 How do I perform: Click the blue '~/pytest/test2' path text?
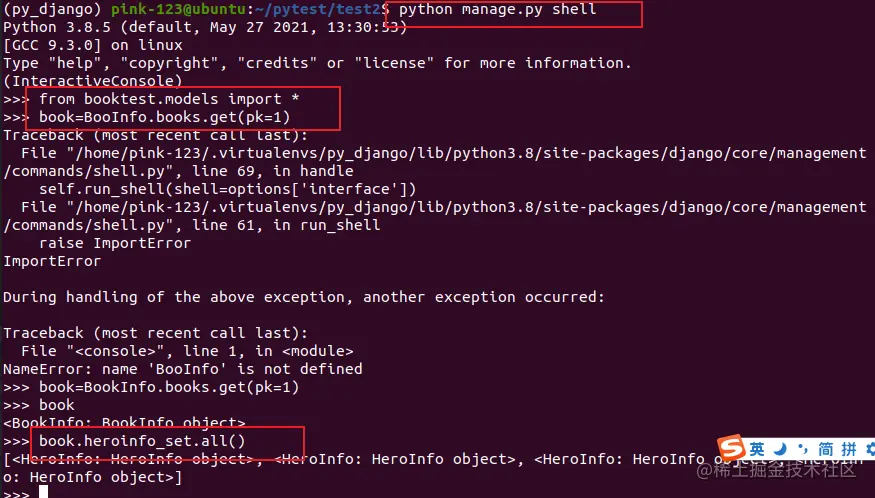click(318, 9)
